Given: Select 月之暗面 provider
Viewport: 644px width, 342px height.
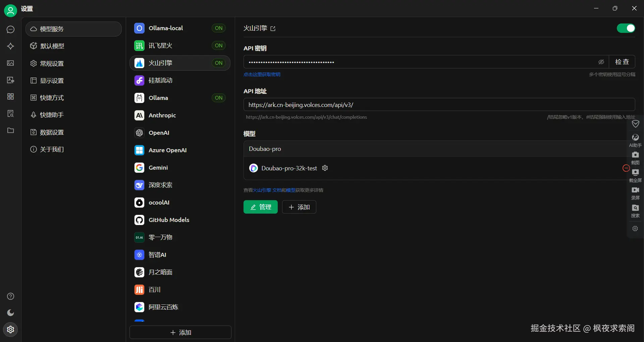Looking at the screenshot, I should point(180,272).
